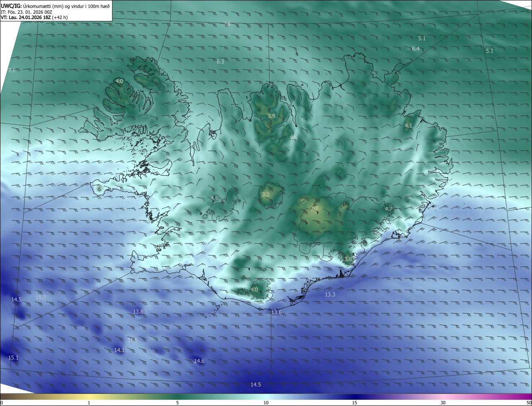This screenshot has height=406, width=532.
Task: Click the 10 tick on the color scale
Action: pos(266,403)
